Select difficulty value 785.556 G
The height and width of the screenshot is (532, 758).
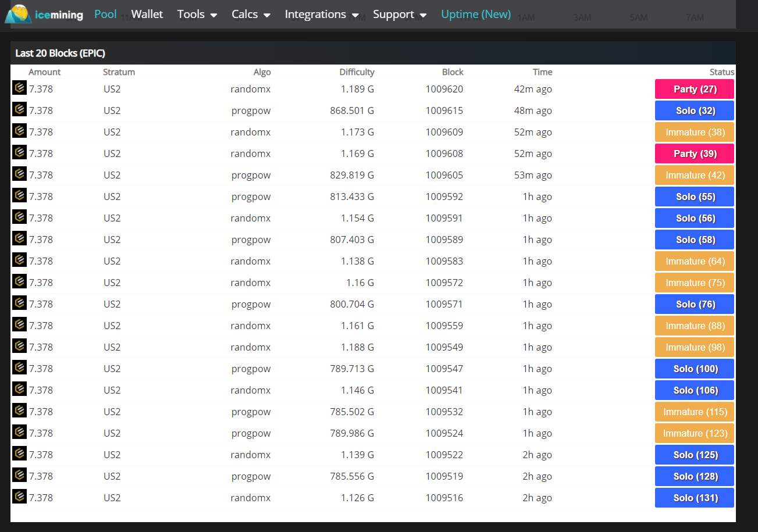[352, 476]
